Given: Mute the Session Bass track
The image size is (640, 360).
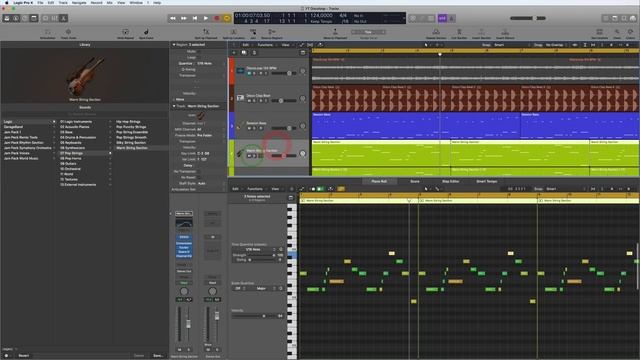Looking at the screenshot, I should pos(249,128).
